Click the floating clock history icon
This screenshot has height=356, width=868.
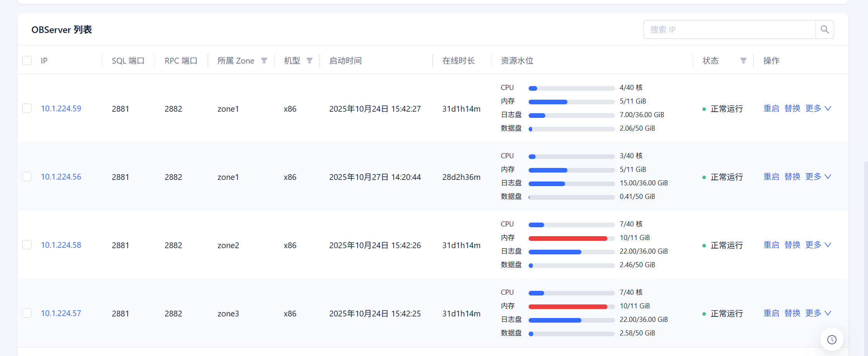point(832,340)
